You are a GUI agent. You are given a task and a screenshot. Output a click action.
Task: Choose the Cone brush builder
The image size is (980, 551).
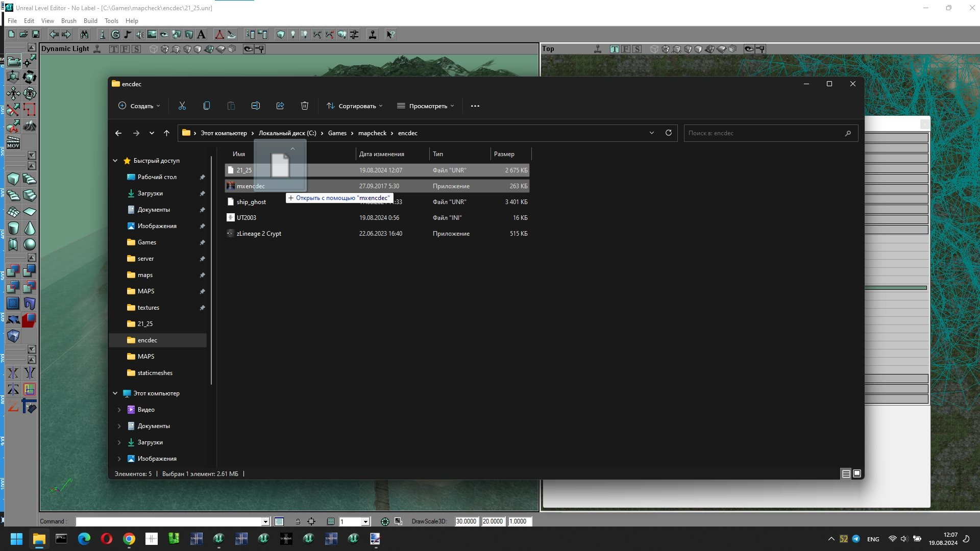(x=30, y=228)
